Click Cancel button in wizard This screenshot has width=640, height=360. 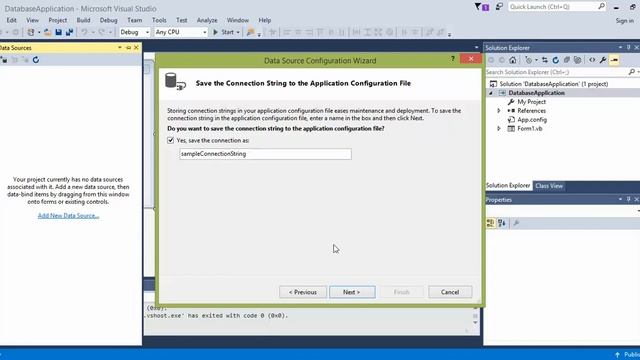(x=450, y=292)
